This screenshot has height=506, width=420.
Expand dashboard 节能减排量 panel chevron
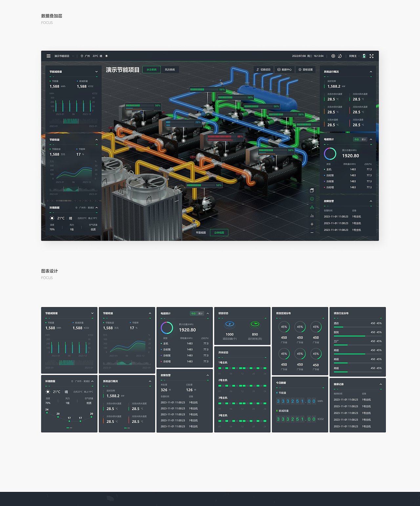pyautogui.click(x=96, y=72)
